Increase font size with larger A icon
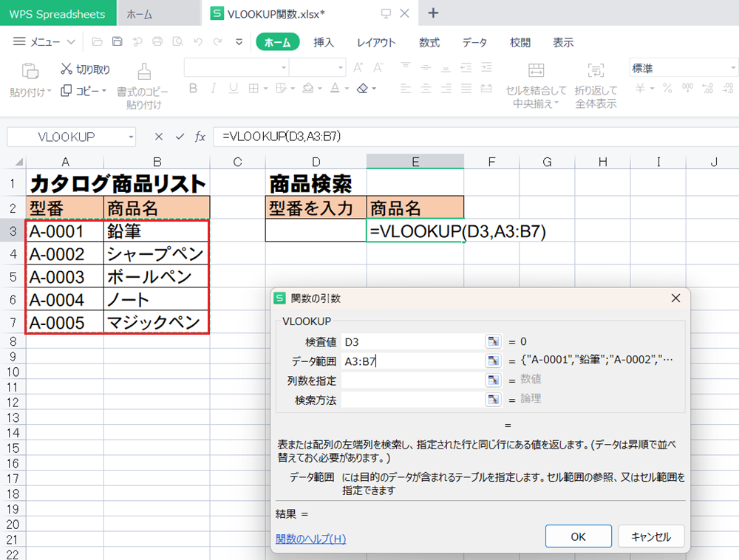 coord(358,68)
